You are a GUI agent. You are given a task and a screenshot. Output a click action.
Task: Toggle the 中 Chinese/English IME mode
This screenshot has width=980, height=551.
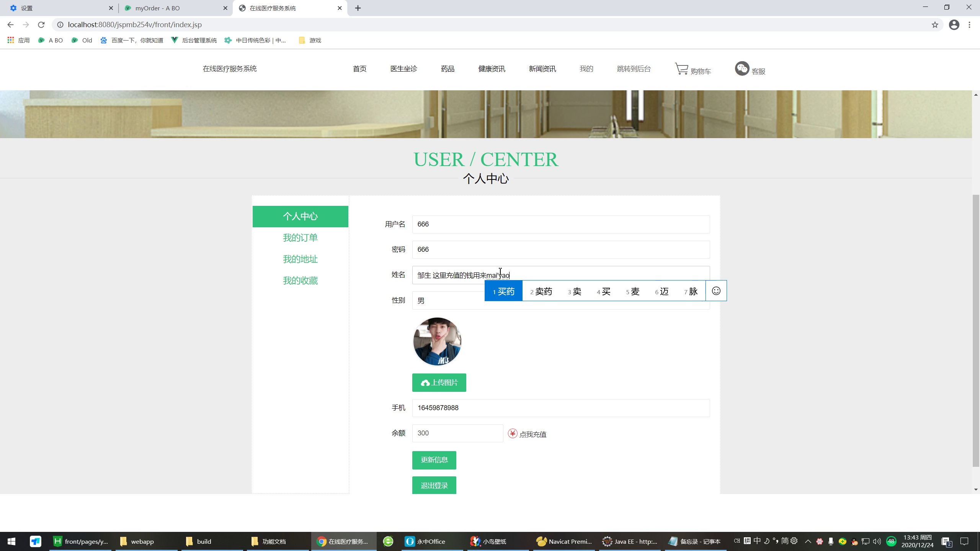pos(757,541)
